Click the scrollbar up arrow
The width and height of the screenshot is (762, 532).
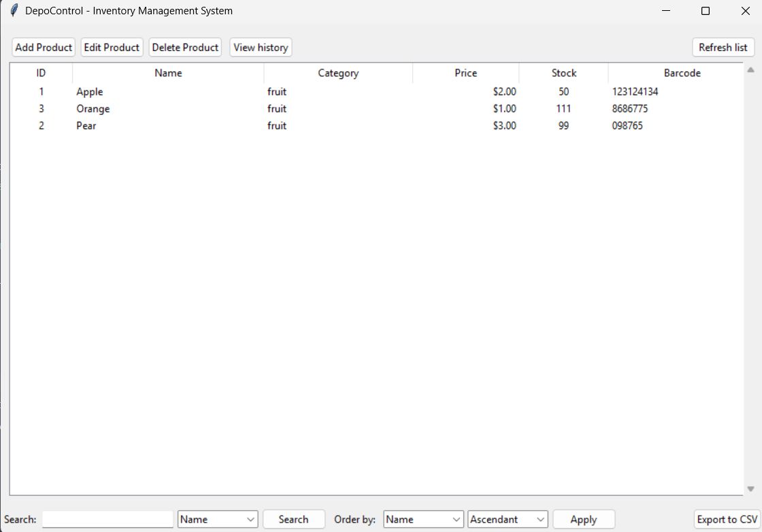(751, 70)
